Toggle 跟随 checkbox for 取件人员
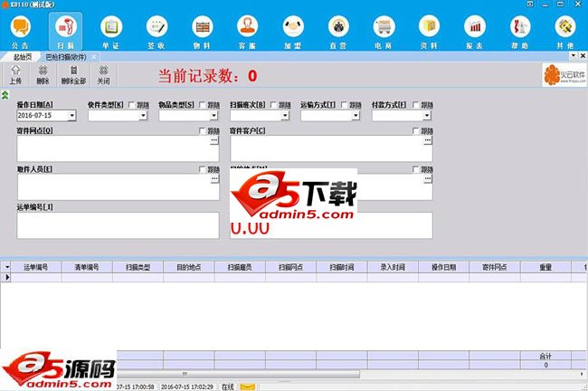The height and width of the screenshot is (391, 588). click(x=203, y=169)
